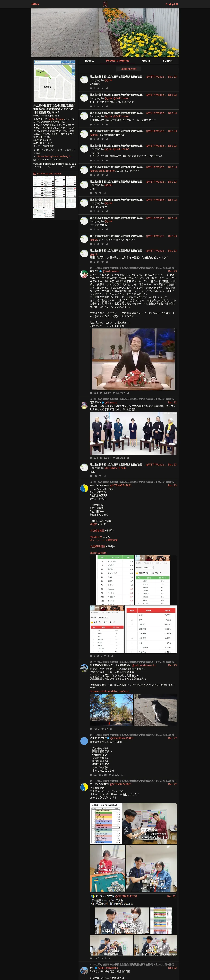Image resolution: width=210 pixels, height=980 pixels.
Task: Click the 10,707 likes heart icon
Action: point(114,393)
